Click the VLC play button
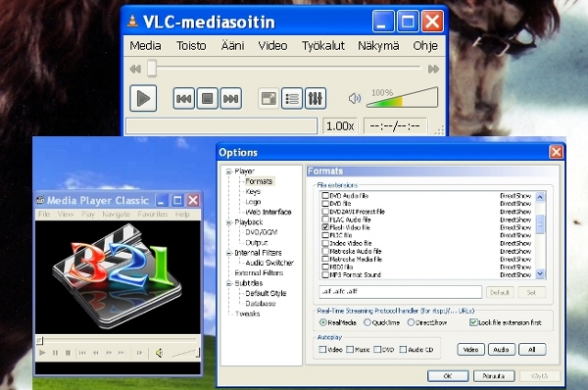The width and height of the screenshot is (588, 390). pyautogui.click(x=143, y=99)
